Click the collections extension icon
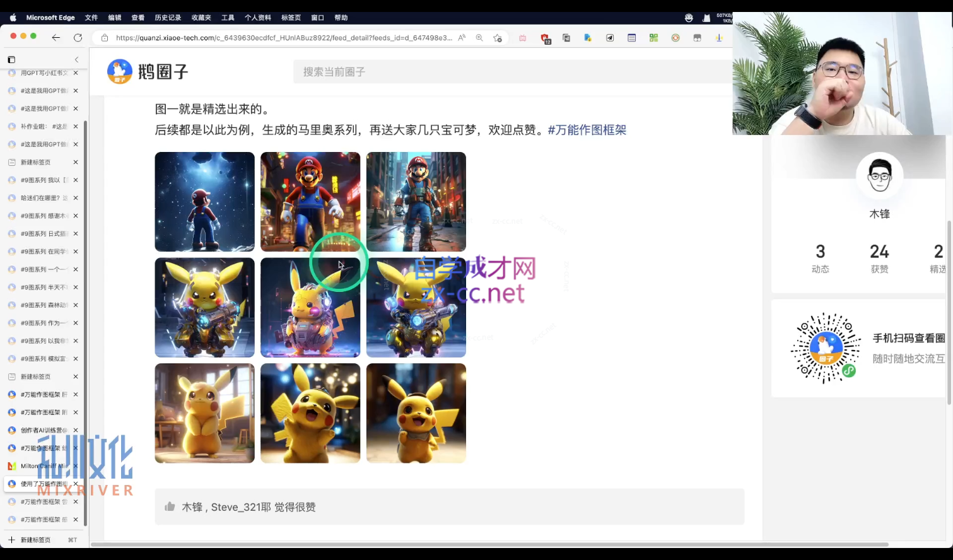953x560 pixels. [x=566, y=38]
